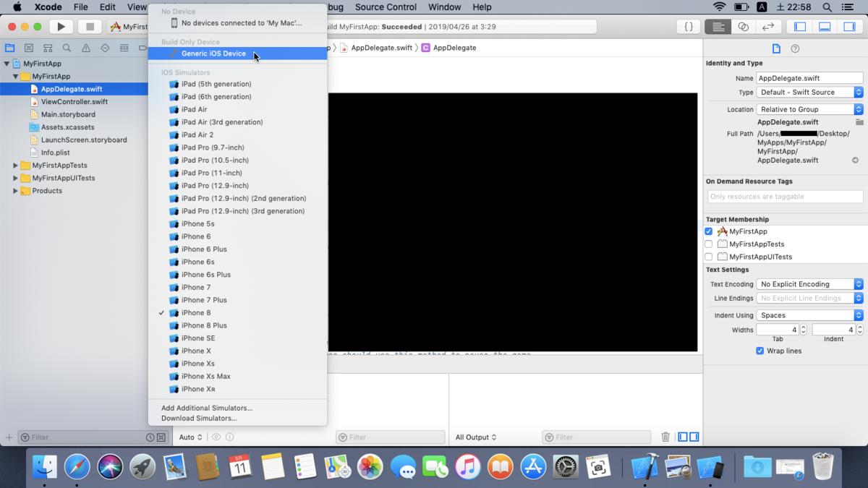The height and width of the screenshot is (488, 868).
Task: Toggle source-control status filter icon in navigator
Action: point(161,437)
